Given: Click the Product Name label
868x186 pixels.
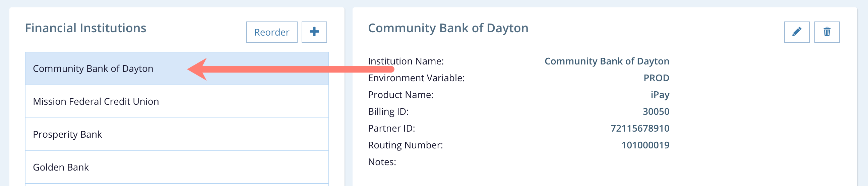Looking at the screenshot, I should click(400, 95).
